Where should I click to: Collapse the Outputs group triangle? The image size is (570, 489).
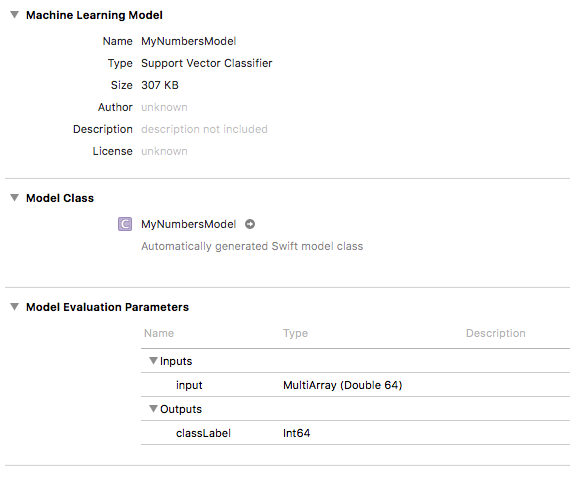153,409
